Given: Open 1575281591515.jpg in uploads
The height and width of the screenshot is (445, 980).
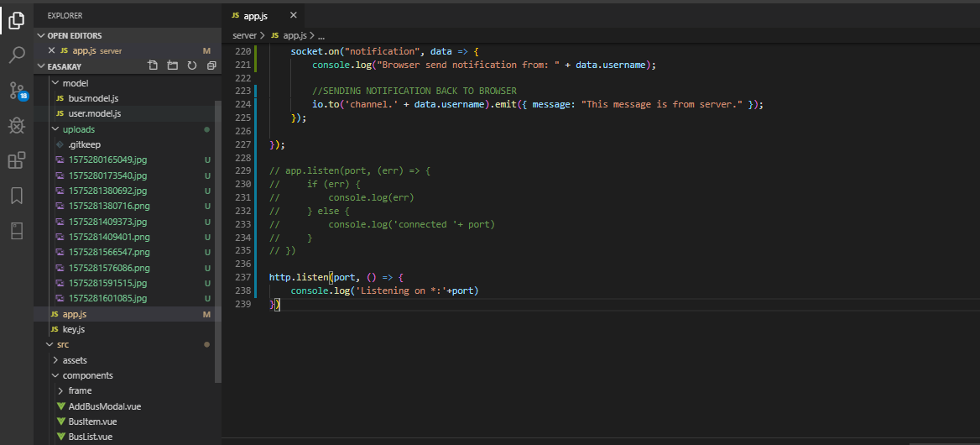Looking at the screenshot, I should 107,283.
